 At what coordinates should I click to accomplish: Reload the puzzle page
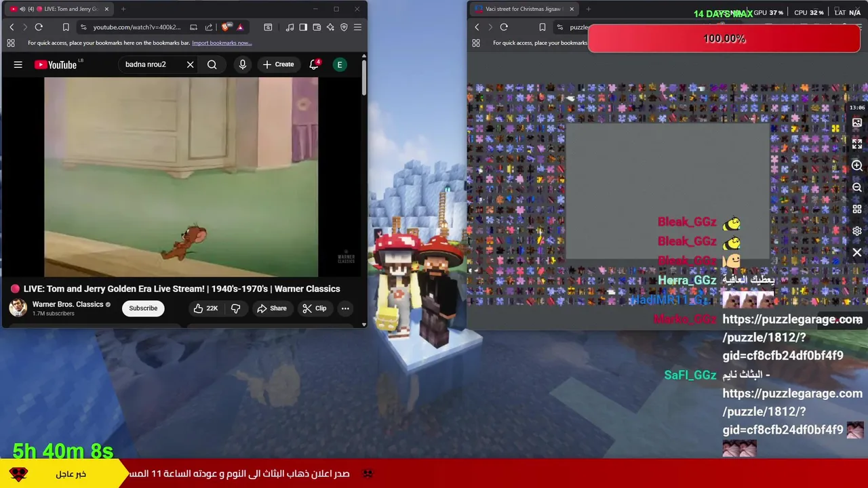point(504,27)
